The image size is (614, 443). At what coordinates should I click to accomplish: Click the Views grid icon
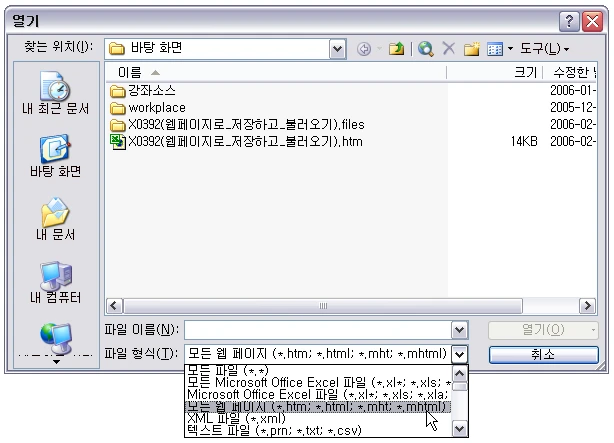495,49
